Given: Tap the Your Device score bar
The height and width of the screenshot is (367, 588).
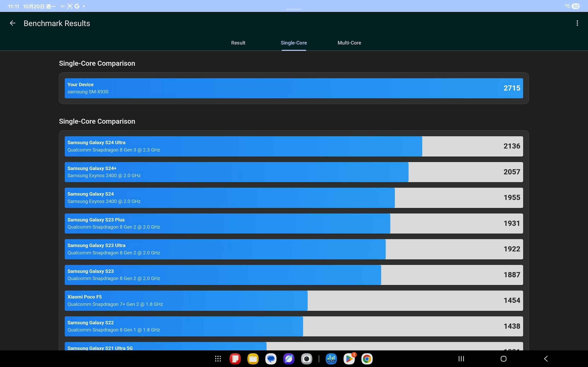Looking at the screenshot, I should [294, 88].
